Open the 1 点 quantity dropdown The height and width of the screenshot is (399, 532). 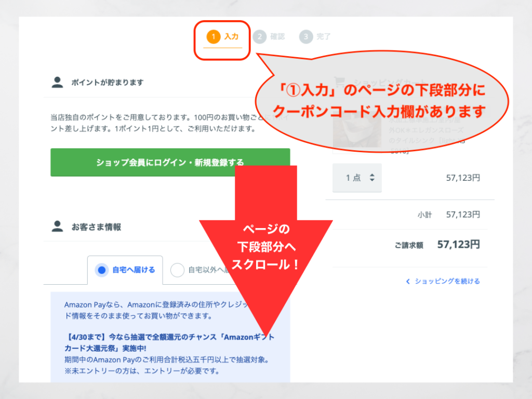[x=357, y=178]
